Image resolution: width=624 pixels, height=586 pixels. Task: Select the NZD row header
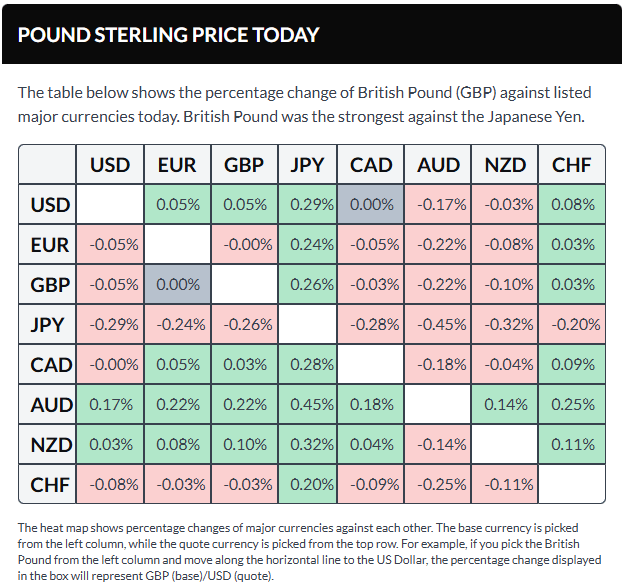pyautogui.click(x=50, y=445)
